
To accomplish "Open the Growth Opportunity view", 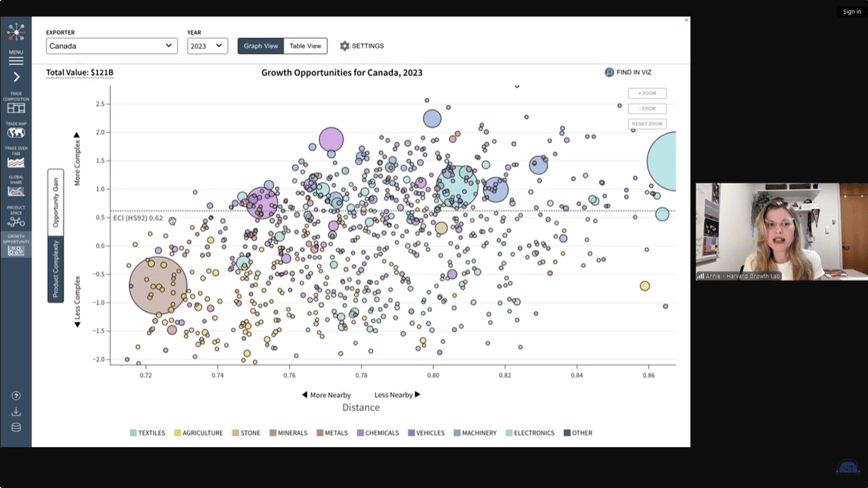I will point(16,246).
